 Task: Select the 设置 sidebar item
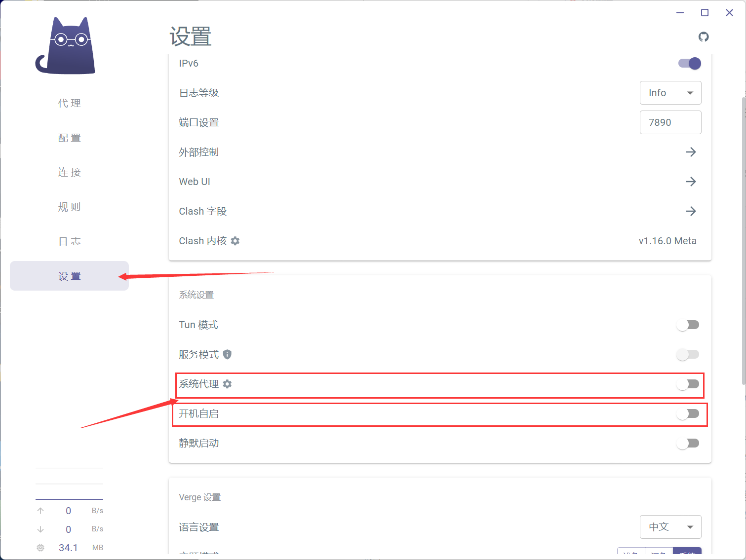point(69,276)
